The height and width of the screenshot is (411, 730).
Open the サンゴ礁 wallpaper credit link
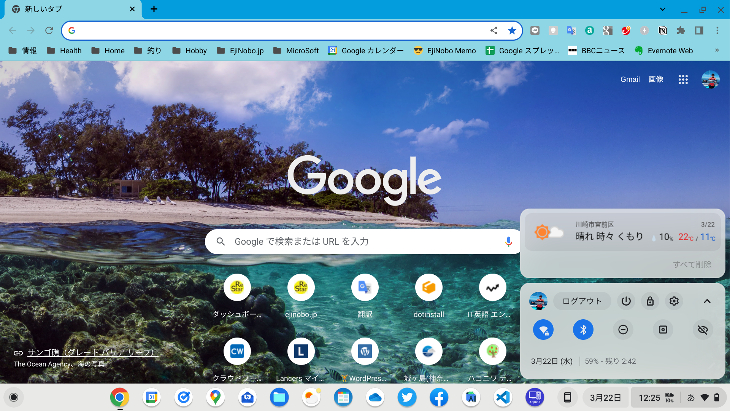coord(93,353)
